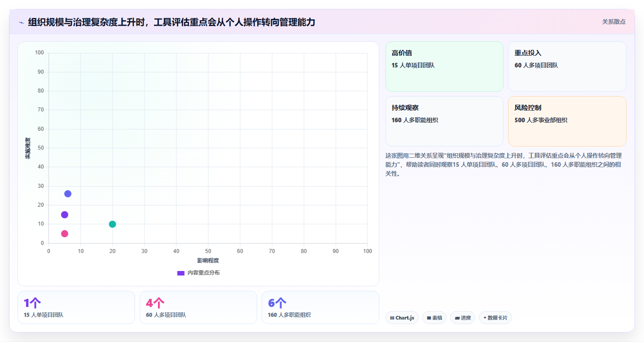The image size is (644, 342).
Task: Click the 6个 statistic card
Action: [x=320, y=307]
